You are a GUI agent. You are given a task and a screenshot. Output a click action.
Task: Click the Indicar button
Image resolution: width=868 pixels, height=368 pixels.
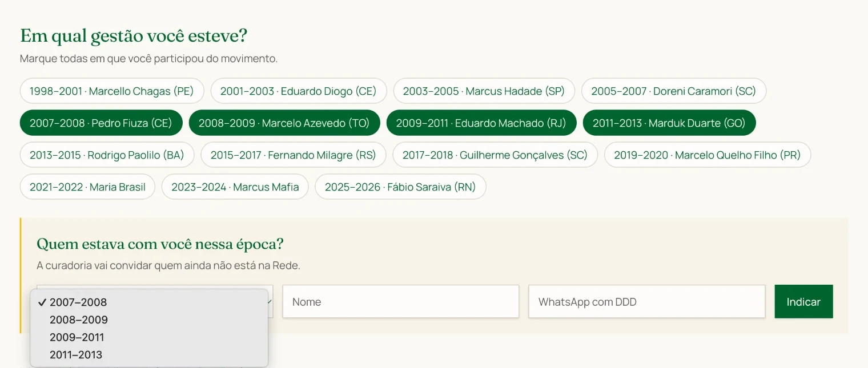coord(803,301)
